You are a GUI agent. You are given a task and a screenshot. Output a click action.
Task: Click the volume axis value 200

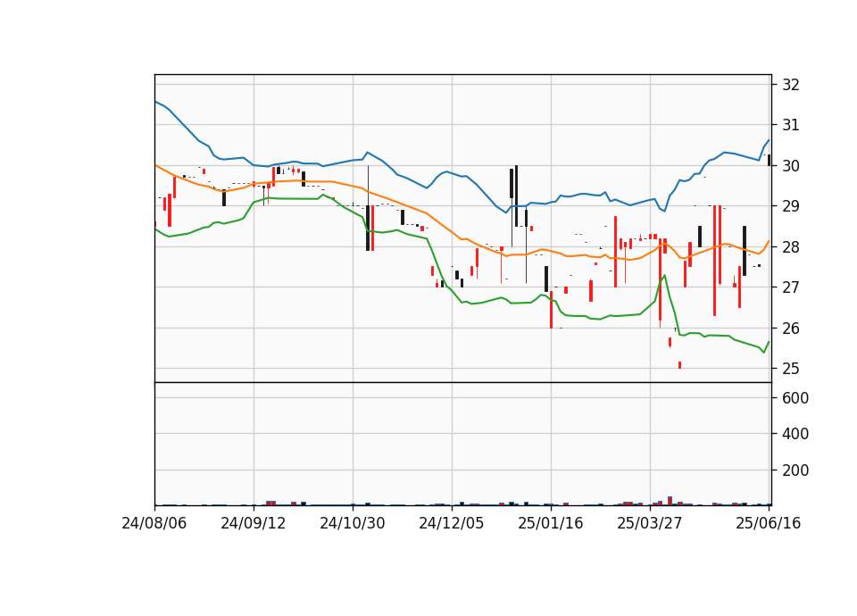[795, 470]
